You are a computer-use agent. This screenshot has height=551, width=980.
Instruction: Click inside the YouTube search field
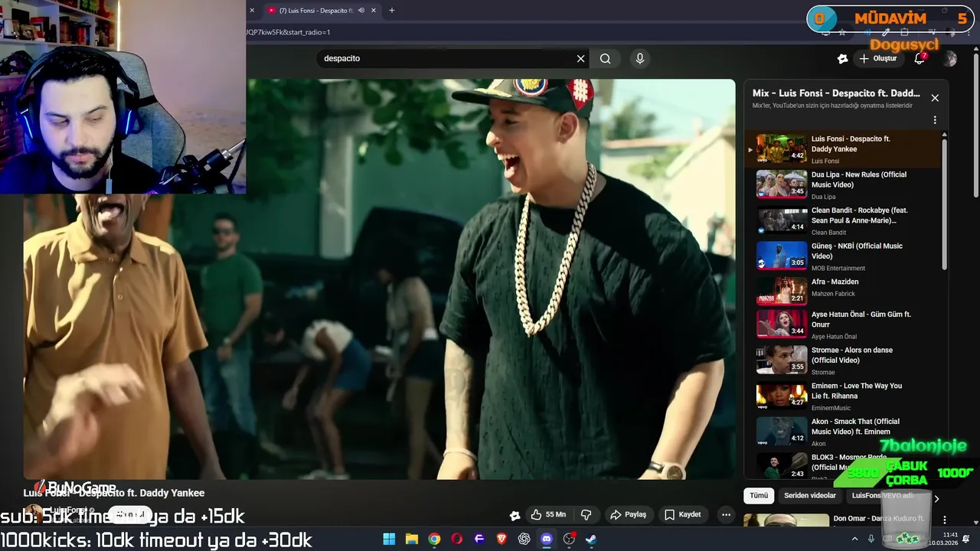(448, 58)
